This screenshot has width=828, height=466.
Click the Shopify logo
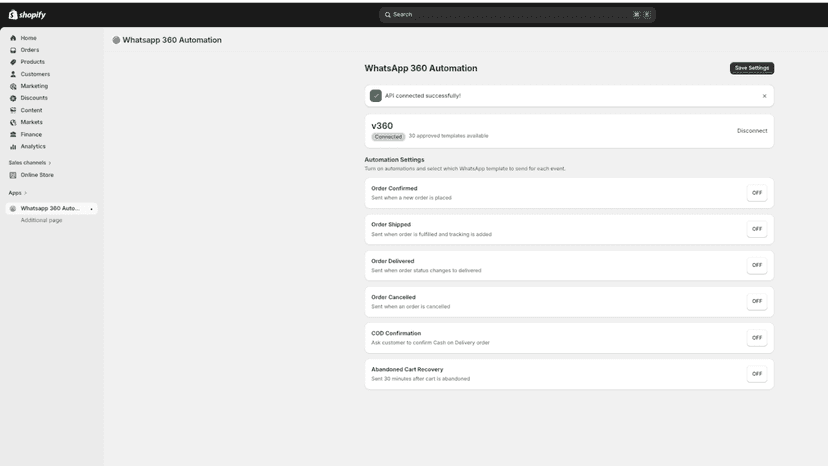pyautogui.click(x=27, y=15)
